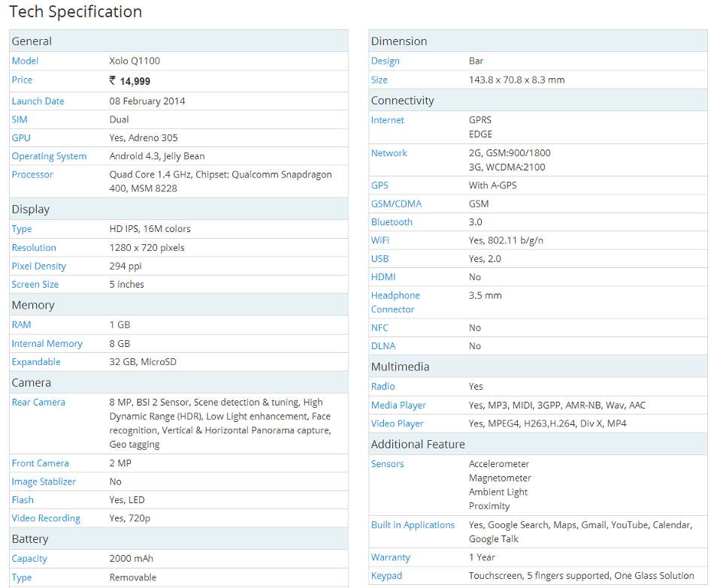Viewport: 714px width, 588px height.
Task: Select the Accelerometer sensor text
Action: (499, 464)
